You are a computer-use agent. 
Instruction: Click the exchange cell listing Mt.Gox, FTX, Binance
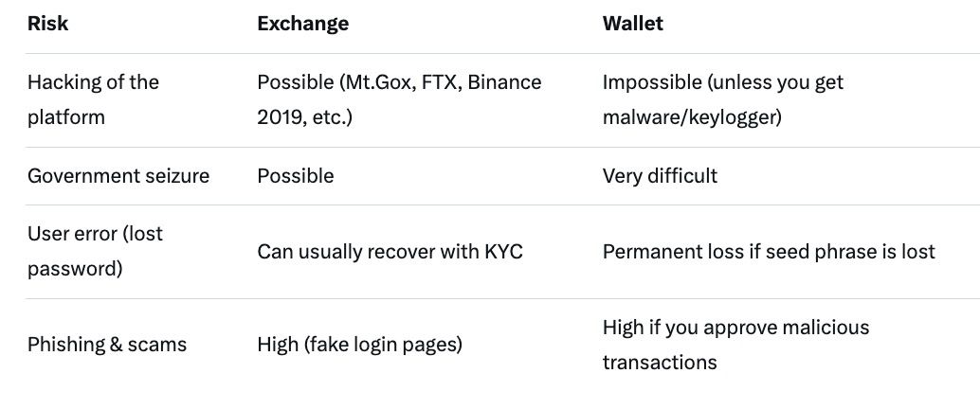pyautogui.click(x=399, y=99)
